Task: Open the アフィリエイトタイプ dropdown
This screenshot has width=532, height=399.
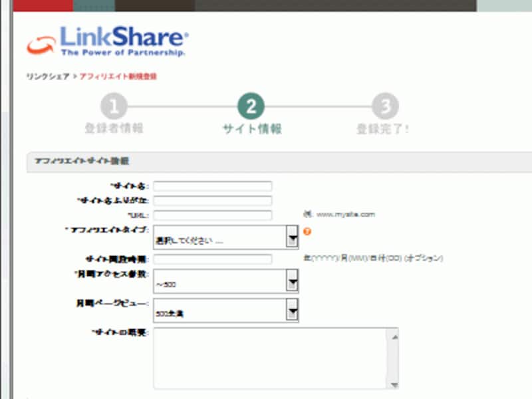Action: pos(225,237)
